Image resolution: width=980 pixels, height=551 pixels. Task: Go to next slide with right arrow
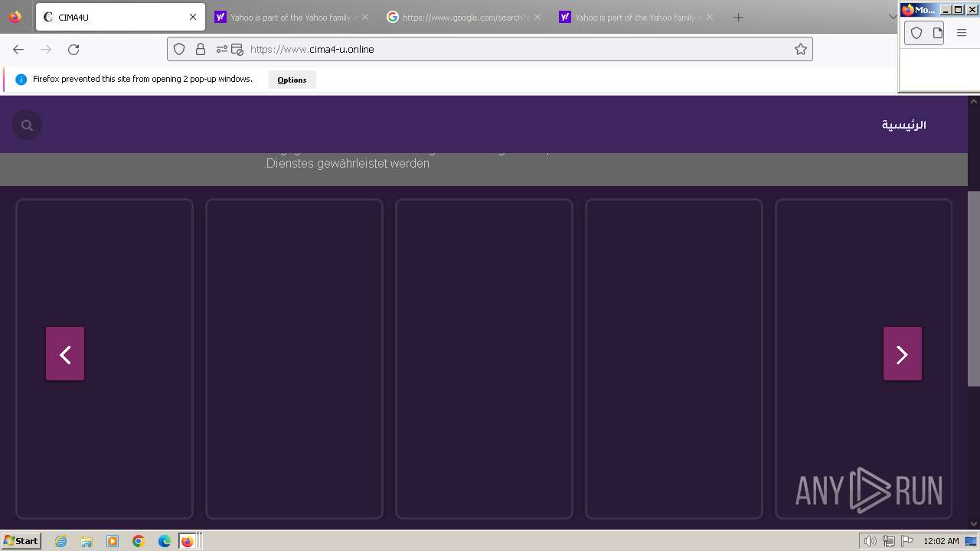coord(903,354)
